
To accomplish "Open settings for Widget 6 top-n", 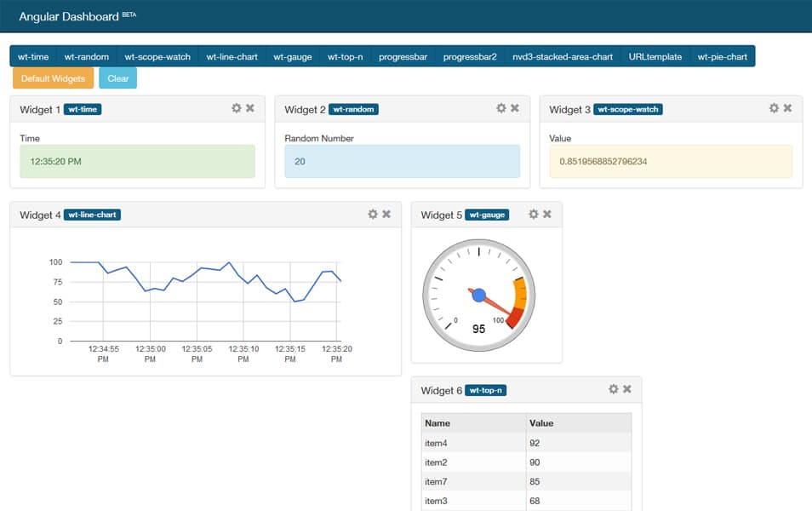I will click(613, 388).
